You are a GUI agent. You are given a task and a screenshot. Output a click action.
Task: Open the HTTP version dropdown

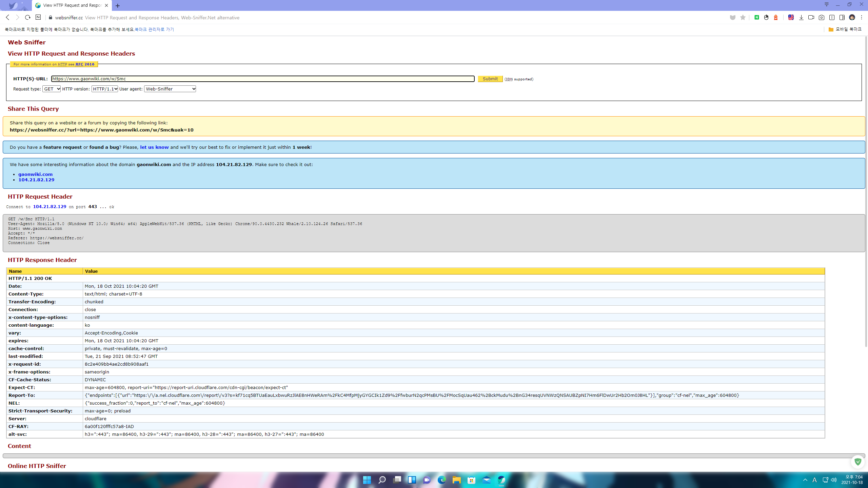click(105, 89)
